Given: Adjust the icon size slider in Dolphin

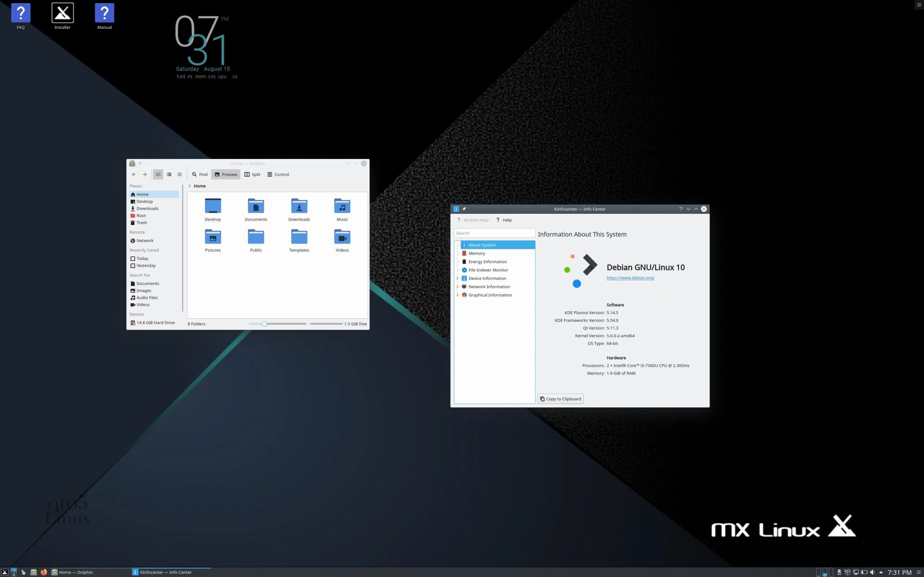Looking at the screenshot, I should point(264,323).
